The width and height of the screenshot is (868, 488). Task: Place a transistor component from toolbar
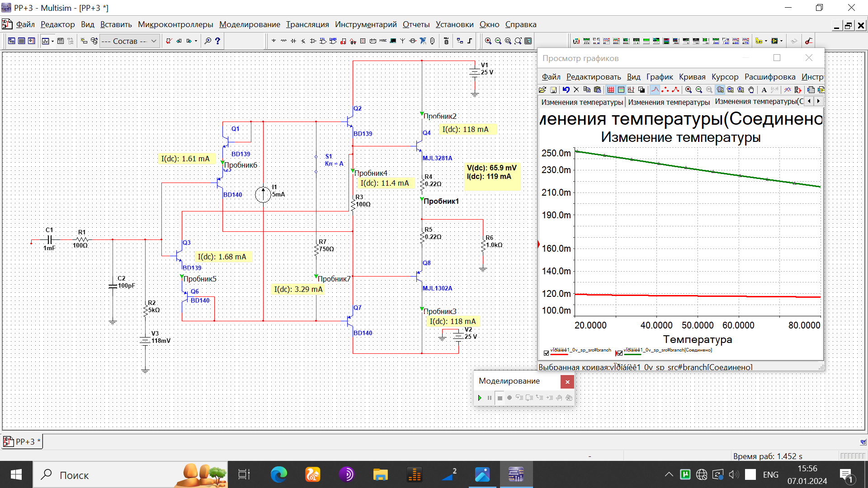click(303, 41)
